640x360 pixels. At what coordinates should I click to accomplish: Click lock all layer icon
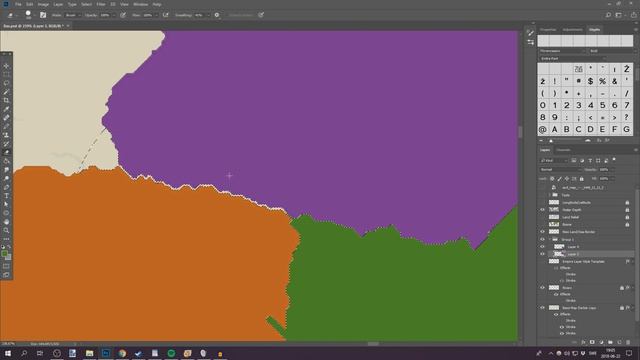(582, 179)
